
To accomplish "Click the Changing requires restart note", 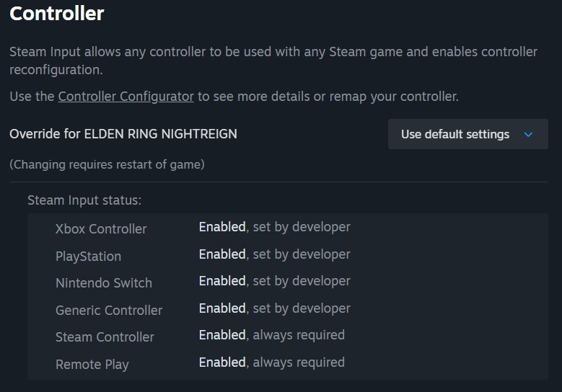I will coord(107,164).
